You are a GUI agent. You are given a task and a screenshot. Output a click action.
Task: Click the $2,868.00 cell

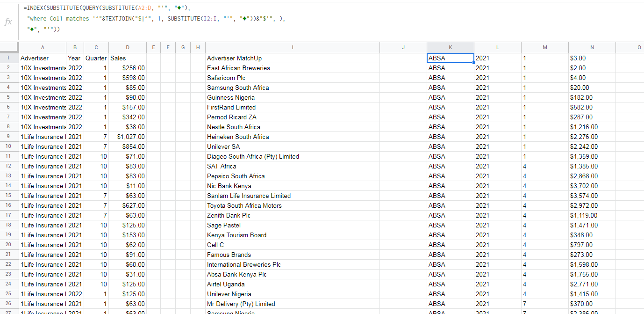592,176
